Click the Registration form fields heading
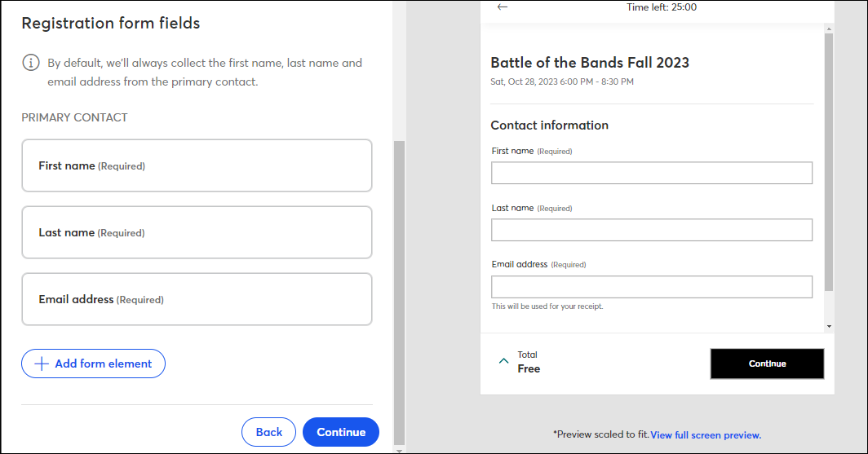 [x=111, y=23]
